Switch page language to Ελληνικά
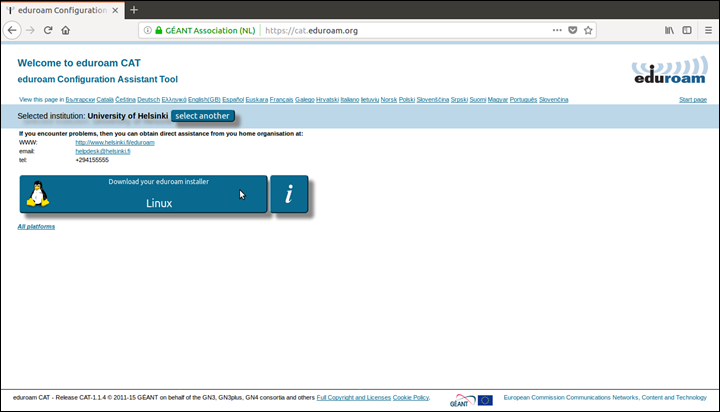The width and height of the screenshot is (720, 412). click(174, 100)
